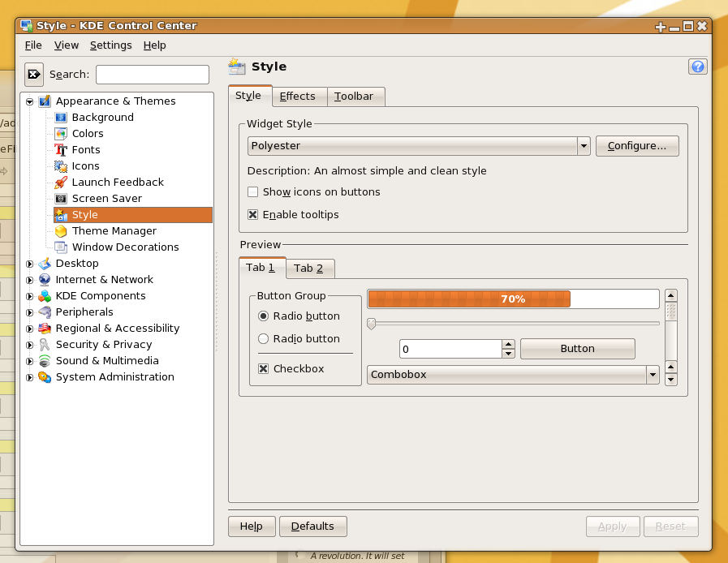Click the preview Button
Image resolution: width=728 pixels, height=563 pixels.
(578, 349)
